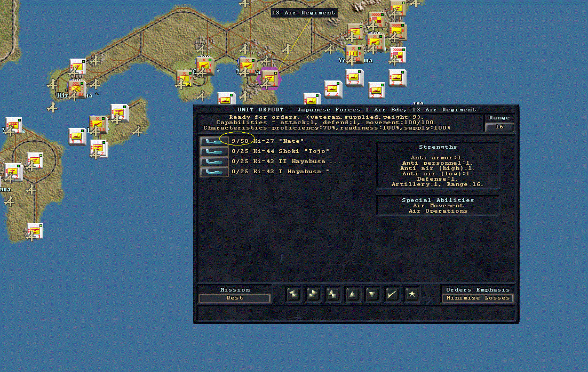Select the air unit at Kyushu's southern tip
The image size is (588, 372).
point(35,231)
